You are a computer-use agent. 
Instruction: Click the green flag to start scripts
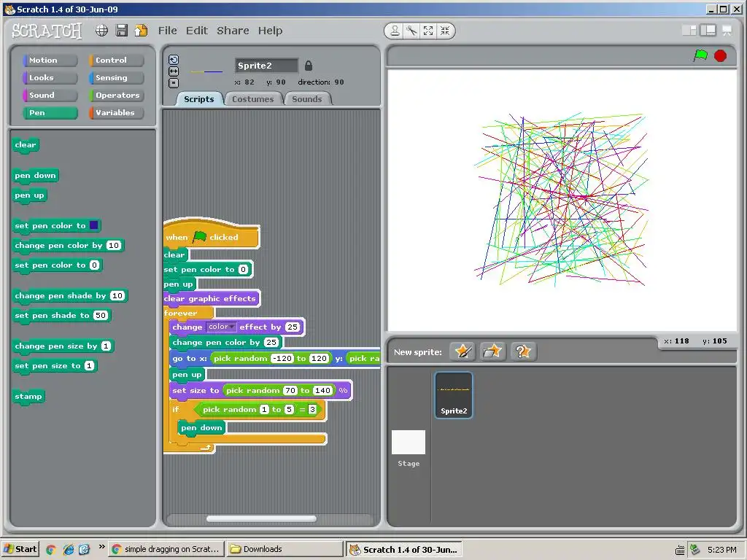click(x=700, y=55)
